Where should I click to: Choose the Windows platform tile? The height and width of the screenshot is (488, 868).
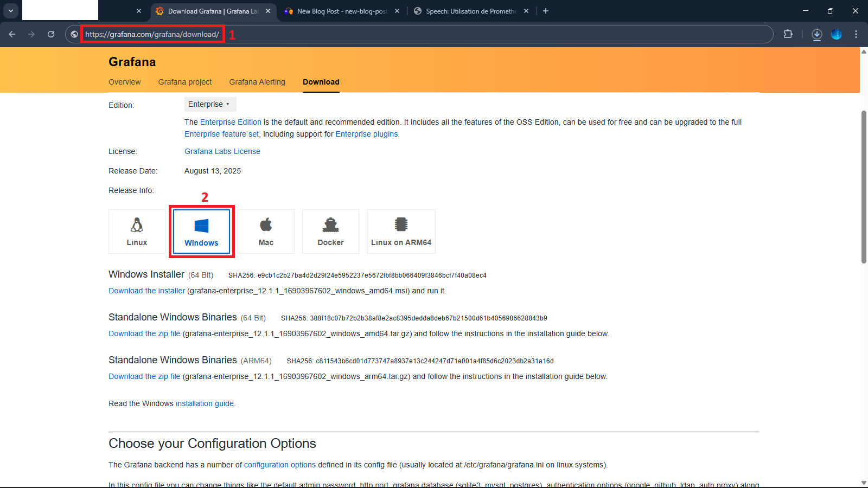(x=201, y=232)
